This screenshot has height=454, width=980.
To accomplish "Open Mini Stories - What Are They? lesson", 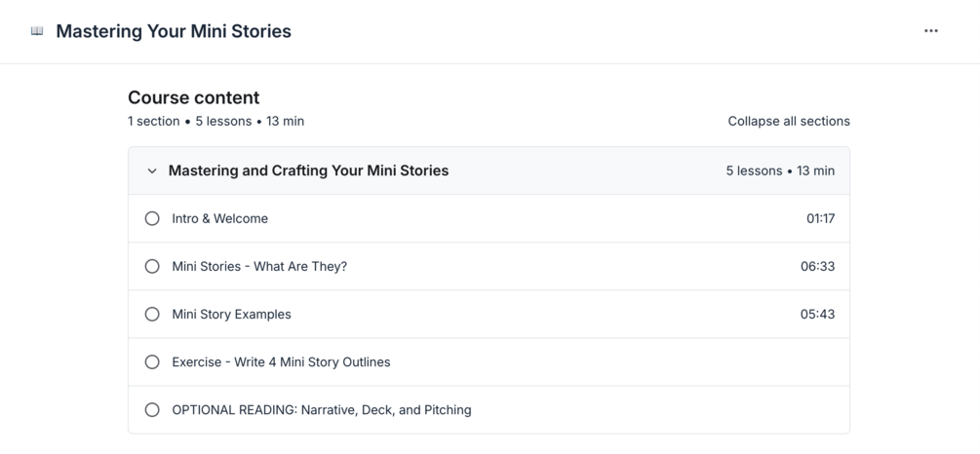I will (259, 266).
